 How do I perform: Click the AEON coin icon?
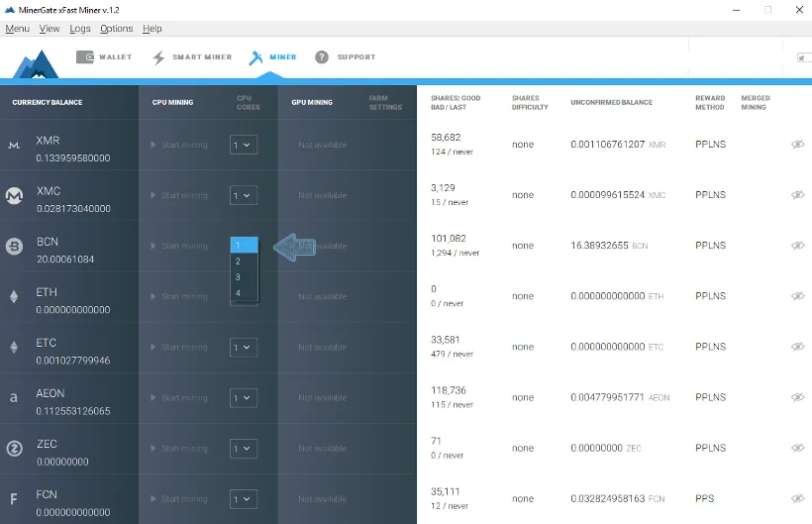pyautogui.click(x=14, y=397)
